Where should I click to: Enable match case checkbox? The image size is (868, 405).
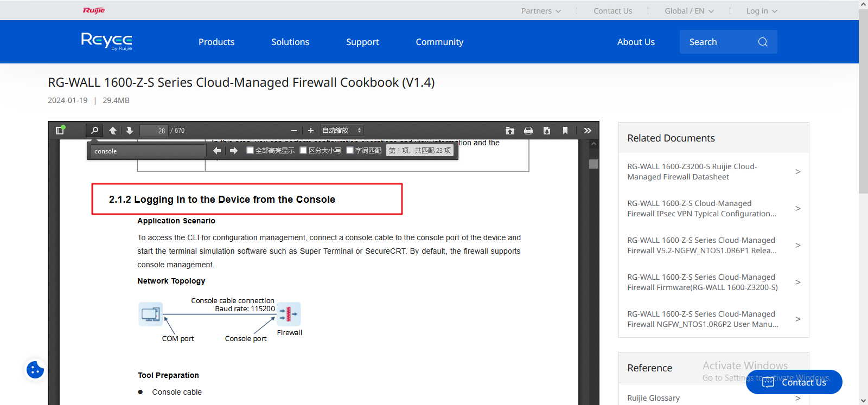(x=303, y=150)
